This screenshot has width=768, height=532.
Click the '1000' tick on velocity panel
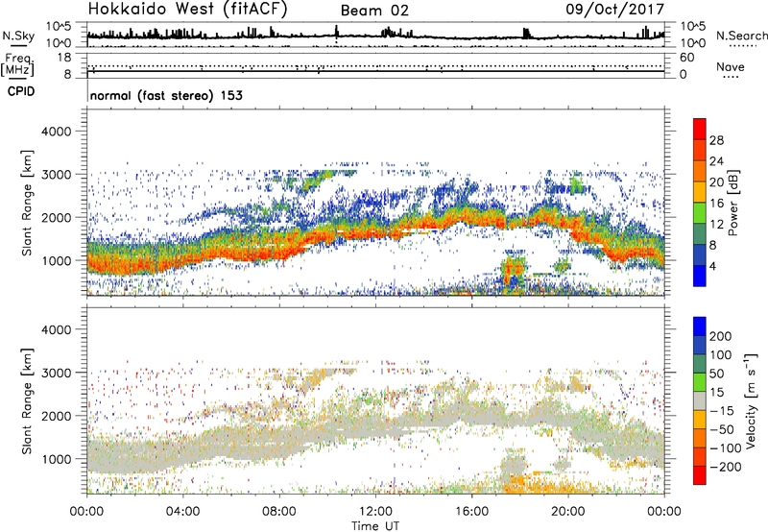56,459
